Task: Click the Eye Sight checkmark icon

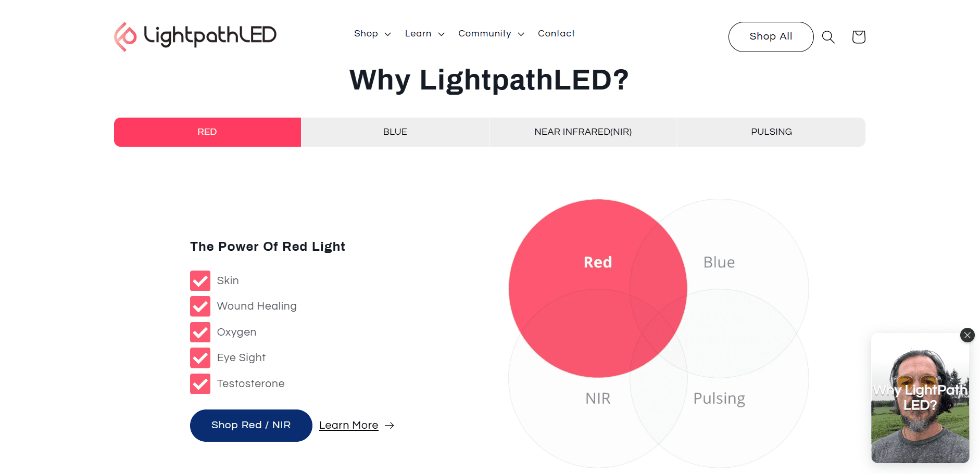Action: point(200,358)
